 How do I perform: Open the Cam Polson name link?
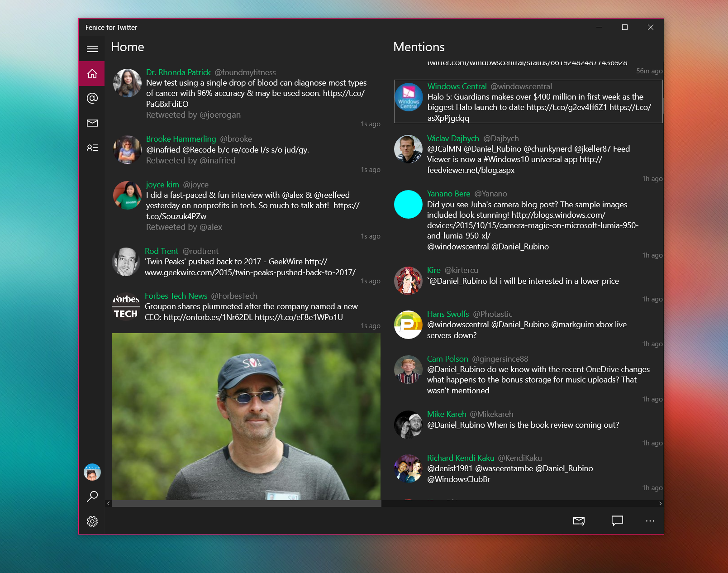[x=447, y=359]
